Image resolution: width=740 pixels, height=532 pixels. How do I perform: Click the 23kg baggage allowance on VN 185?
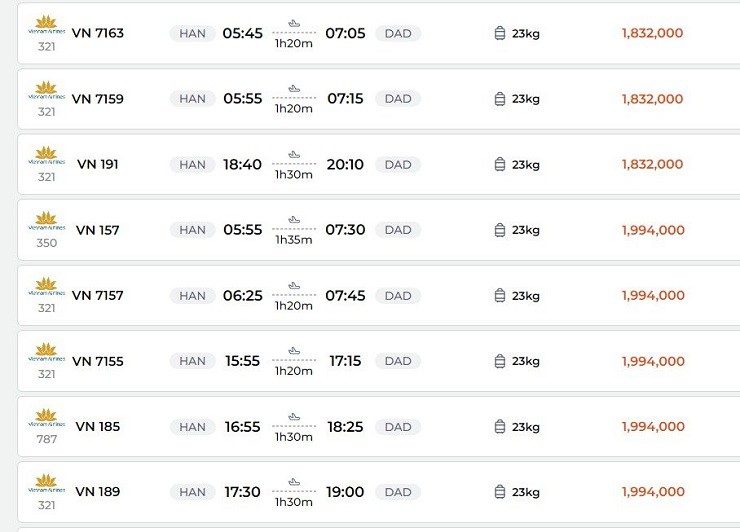526,427
